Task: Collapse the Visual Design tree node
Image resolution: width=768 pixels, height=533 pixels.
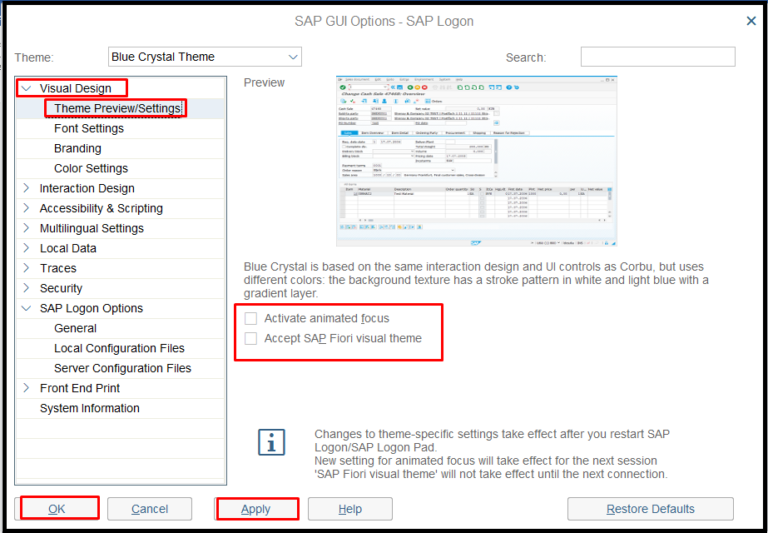Action: tap(26, 88)
